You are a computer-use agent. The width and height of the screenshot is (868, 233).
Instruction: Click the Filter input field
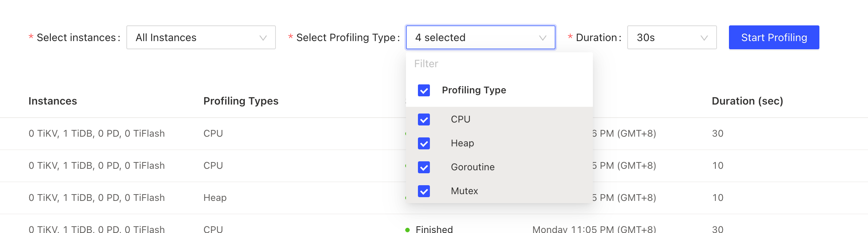pos(499,64)
